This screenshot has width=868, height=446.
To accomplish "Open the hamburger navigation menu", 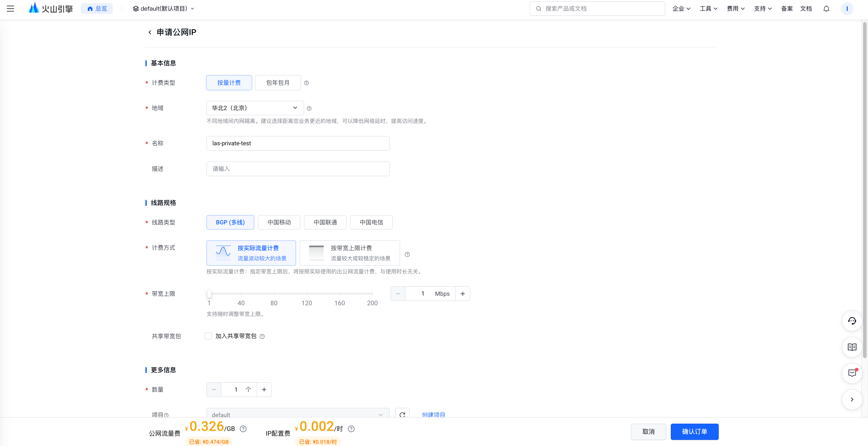I will click(10, 9).
